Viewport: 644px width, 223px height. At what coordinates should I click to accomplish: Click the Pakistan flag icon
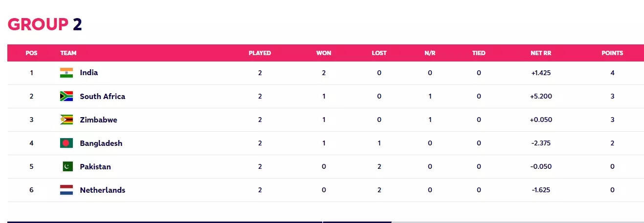point(67,166)
